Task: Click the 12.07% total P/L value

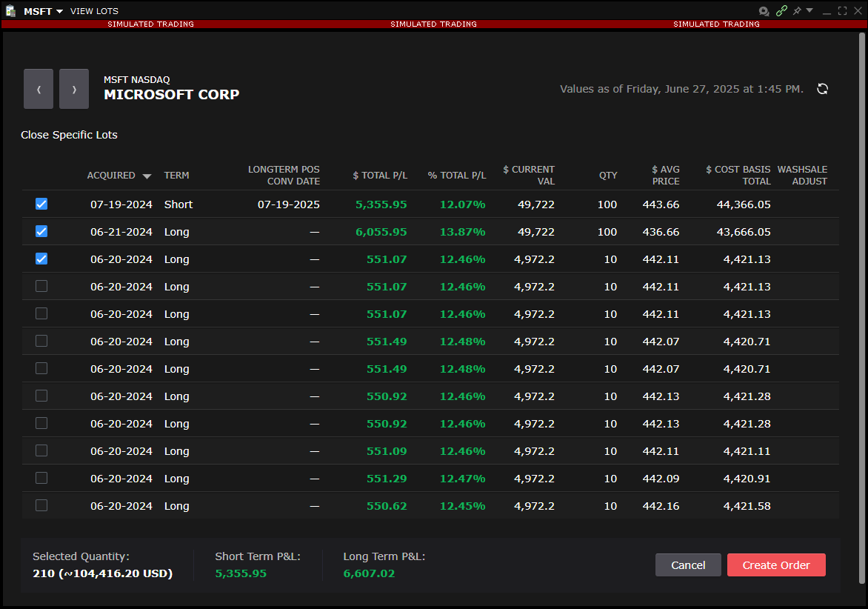Action: click(462, 204)
